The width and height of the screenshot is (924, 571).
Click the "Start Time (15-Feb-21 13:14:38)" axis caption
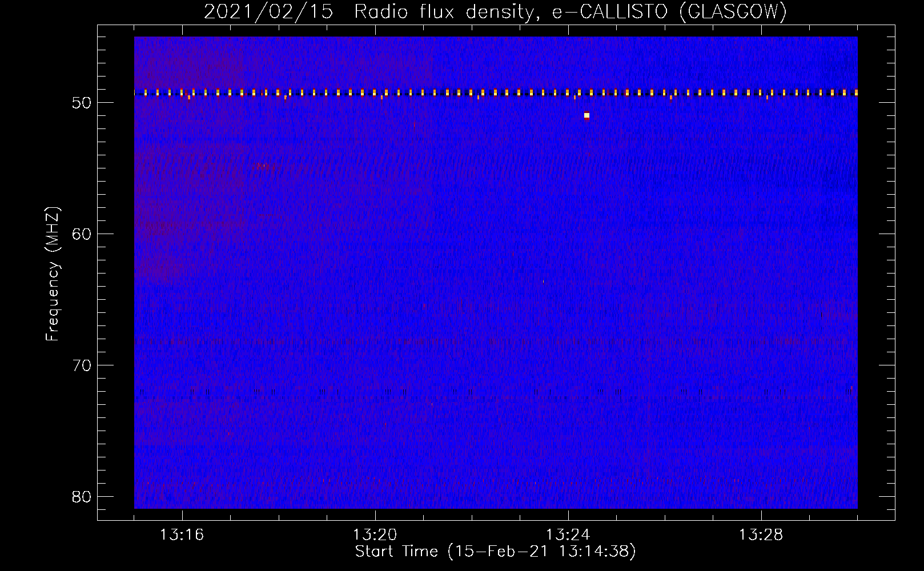495,552
